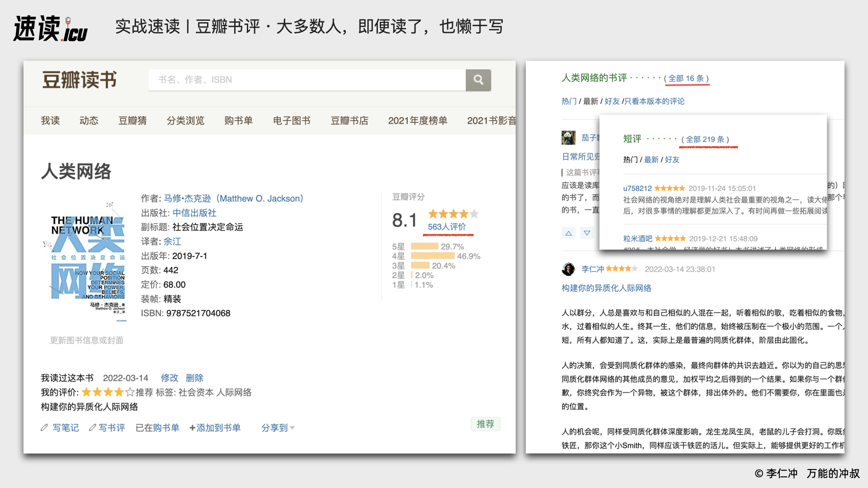Focus the 书名、作者、ISBN search field
Image resolution: width=868 pixels, height=488 pixels.
pos(307,80)
